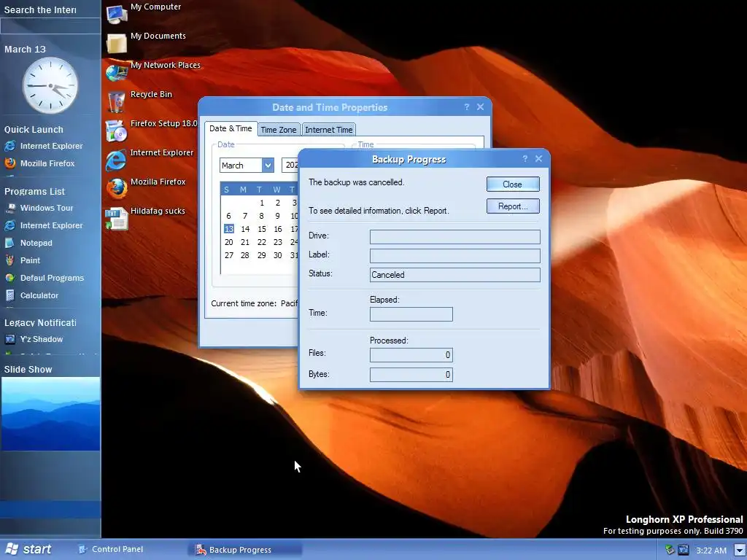Image resolution: width=747 pixels, height=560 pixels.
Task: Close the Date and Time Properties window
Action: (x=480, y=107)
